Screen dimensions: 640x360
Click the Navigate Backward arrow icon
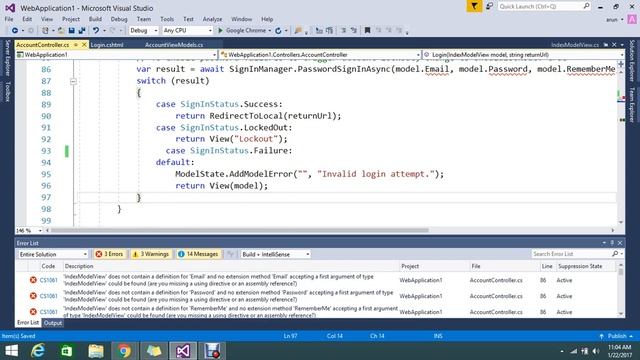(x=15, y=31)
